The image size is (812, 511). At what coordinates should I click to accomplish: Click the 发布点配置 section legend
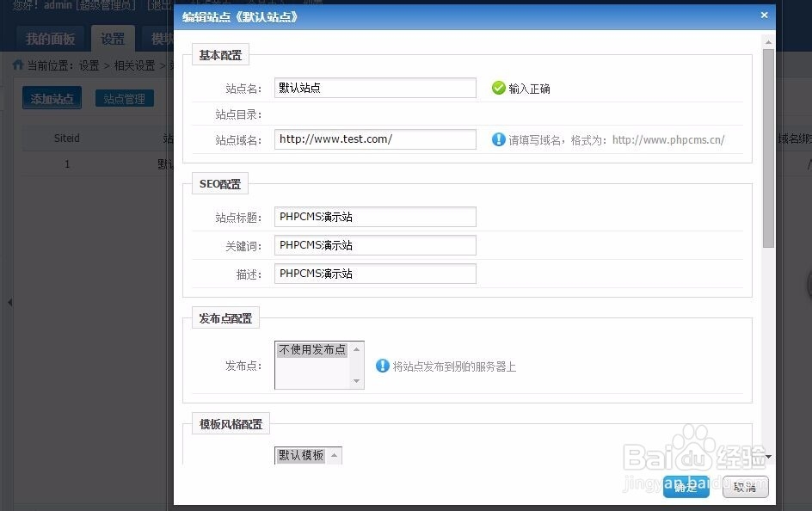point(225,318)
